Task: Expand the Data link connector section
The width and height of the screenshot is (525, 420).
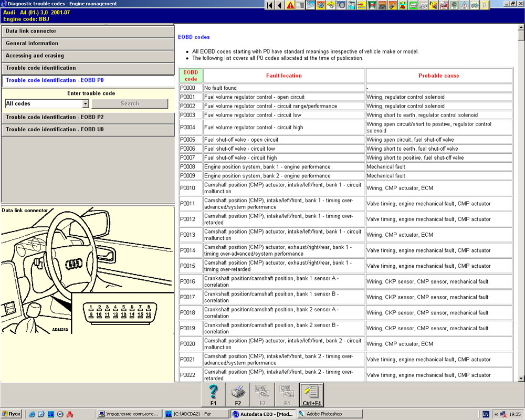Action: tap(87, 31)
